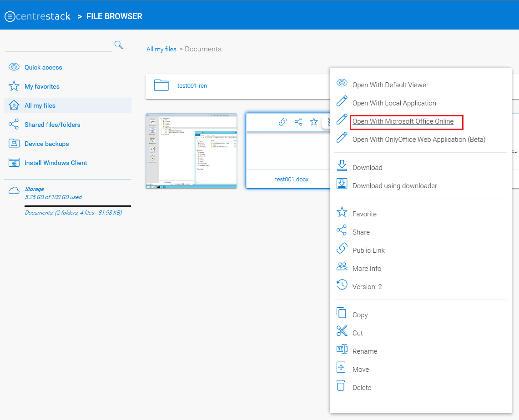Click the More Info people icon
The image size is (519, 420).
(x=342, y=266)
